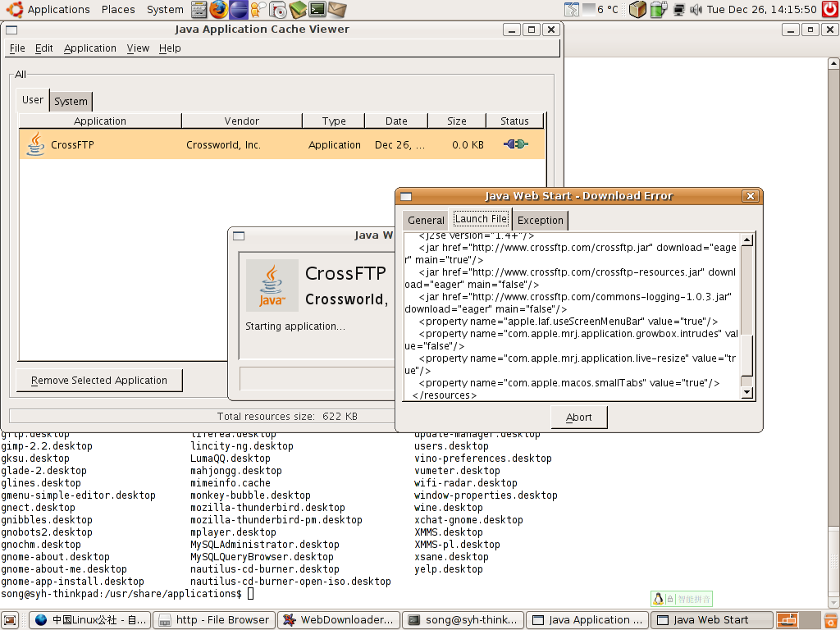This screenshot has height=630, width=840.
Task: Launch the terminal from the top panel
Action: 317,9
